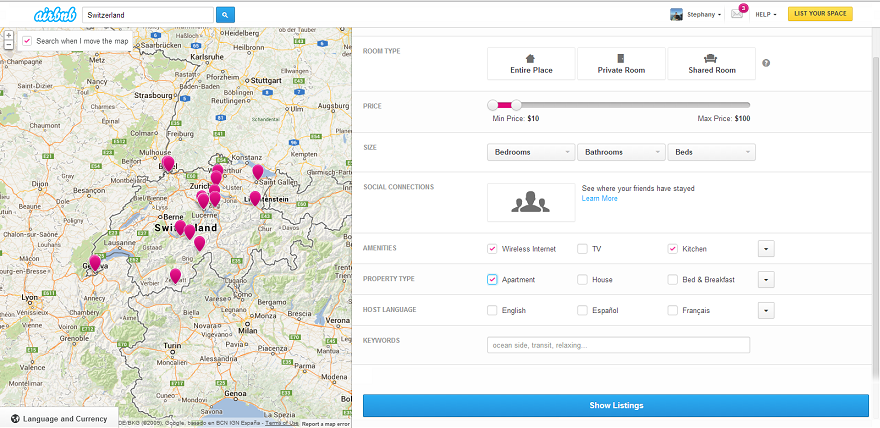This screenshot has height=428, width=880.
Task: Uncheck Apartment property type
Action: click(492, 279)
